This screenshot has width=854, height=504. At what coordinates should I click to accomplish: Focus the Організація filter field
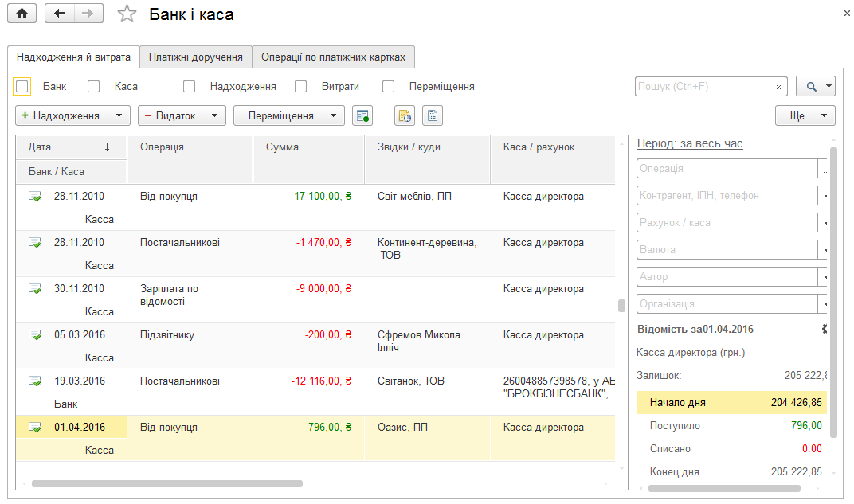(727, 303)
